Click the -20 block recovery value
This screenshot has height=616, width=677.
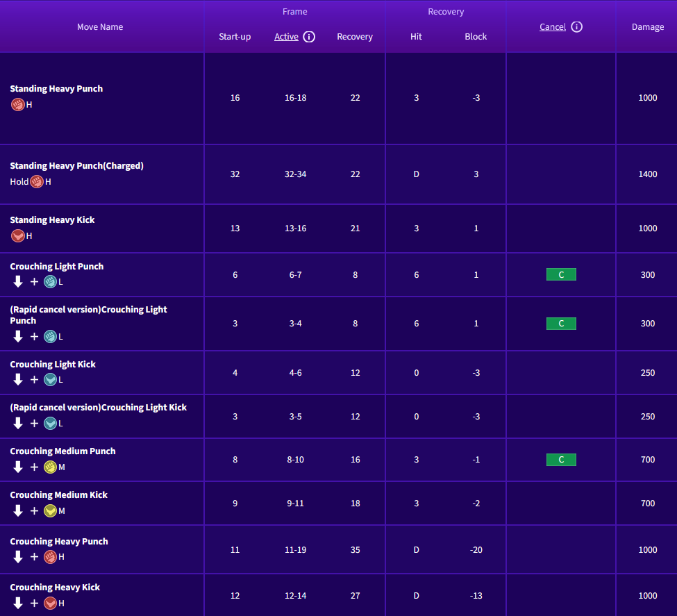pyautogui.click(x=476, y=550)
